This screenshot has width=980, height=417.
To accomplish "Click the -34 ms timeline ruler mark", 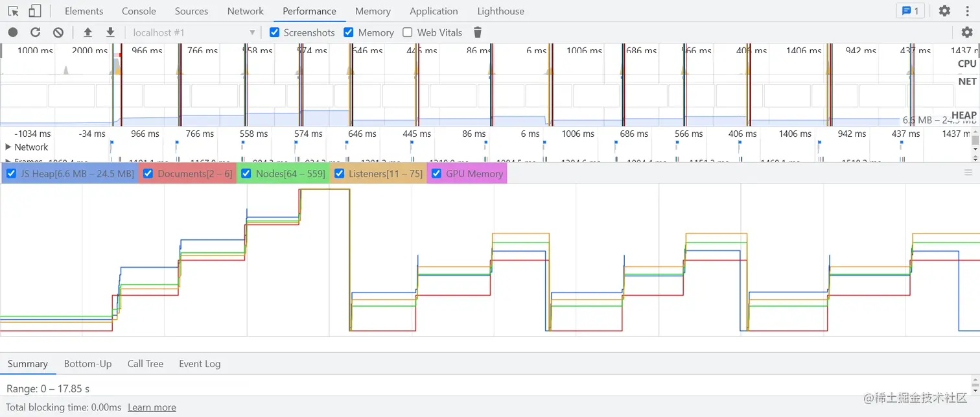I will (x=92, y=134).
